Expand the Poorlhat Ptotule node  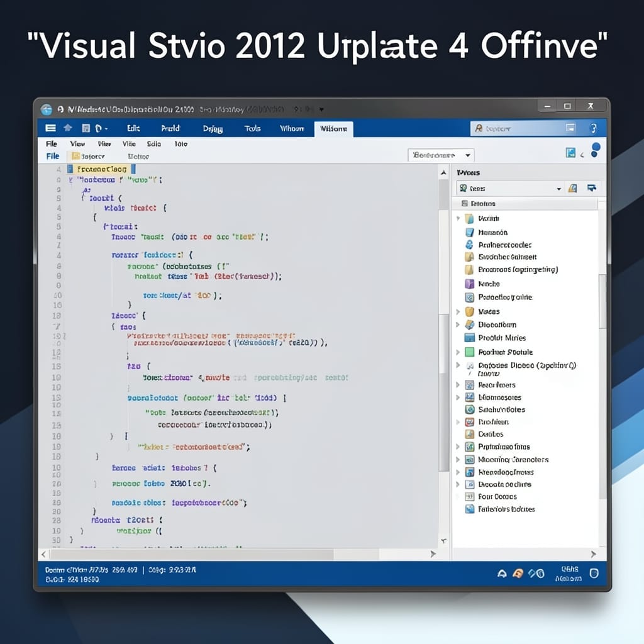click(458, 352)
